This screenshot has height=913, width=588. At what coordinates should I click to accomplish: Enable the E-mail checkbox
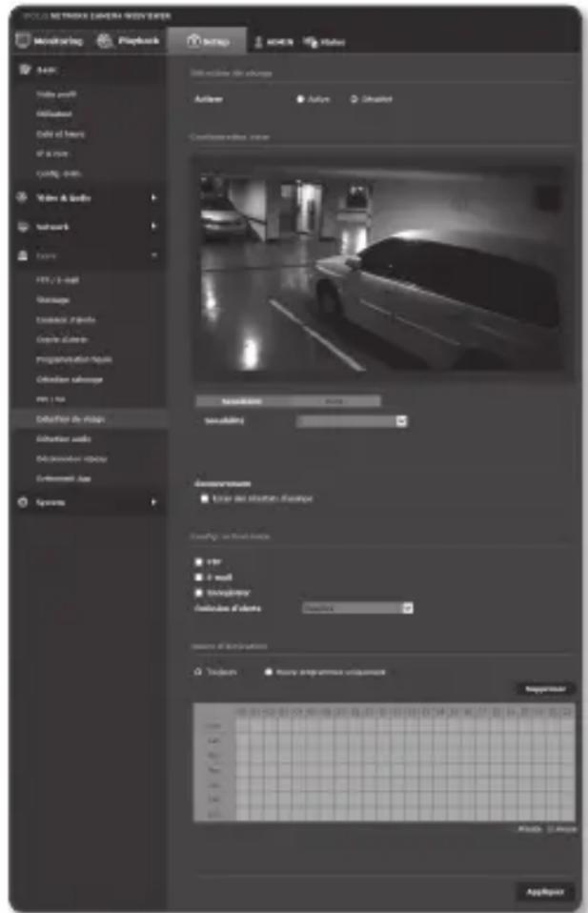pyautogui.click(x=197, y=577)
